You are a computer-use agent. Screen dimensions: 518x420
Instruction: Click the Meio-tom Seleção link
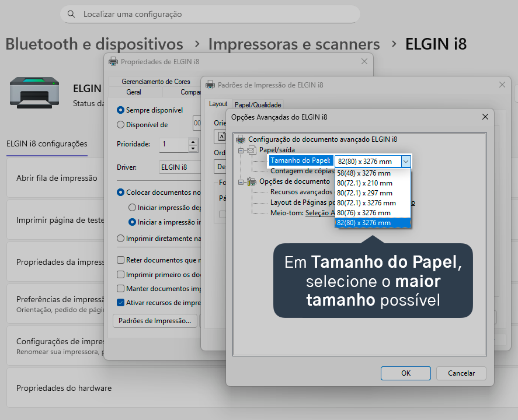[x=320, y=213]
